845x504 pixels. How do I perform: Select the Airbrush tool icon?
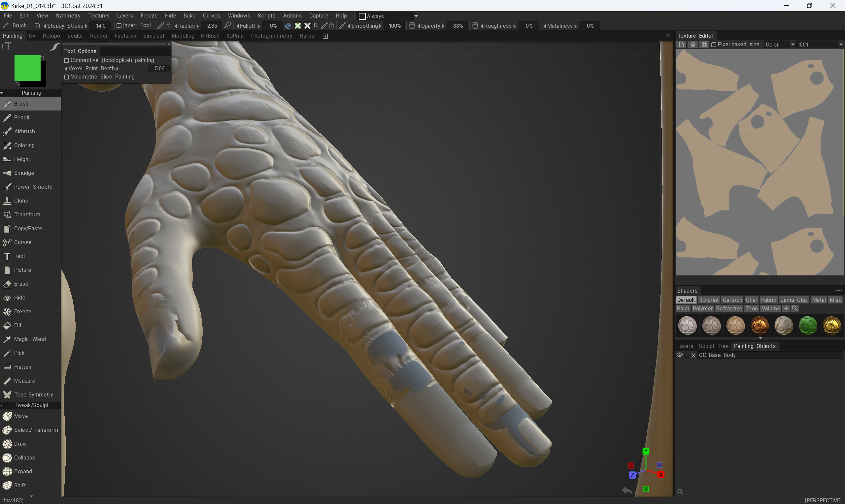click(x=7, y=131)
